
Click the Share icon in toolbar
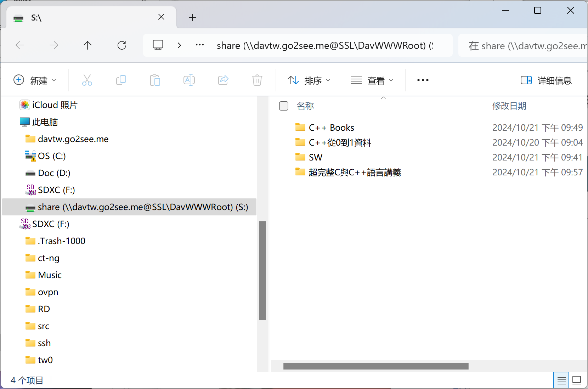click(223, 80)
